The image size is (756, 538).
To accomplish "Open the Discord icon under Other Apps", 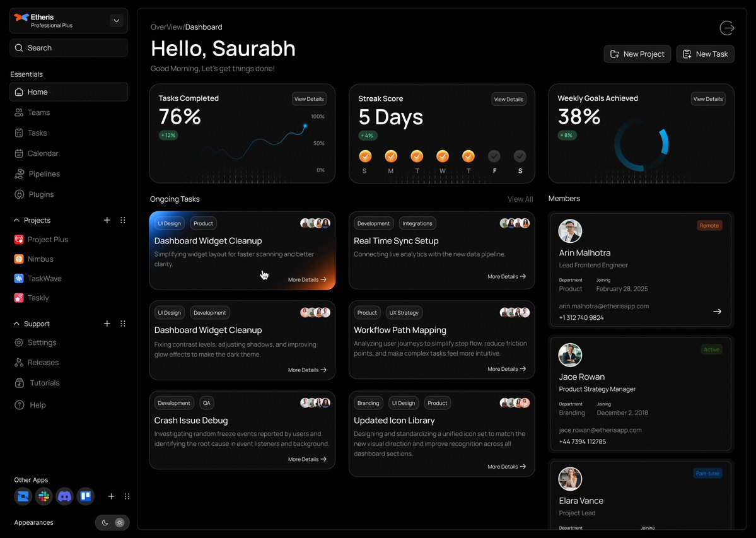I will 64,496.
